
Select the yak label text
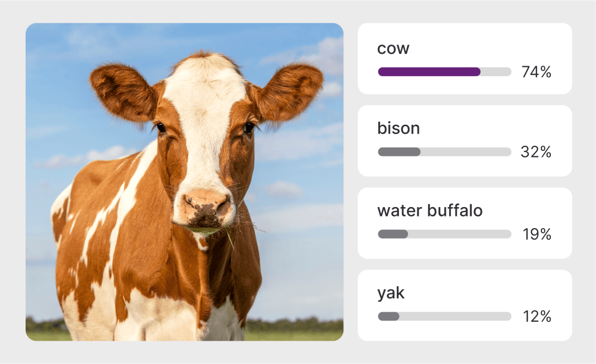coord(391,293)
